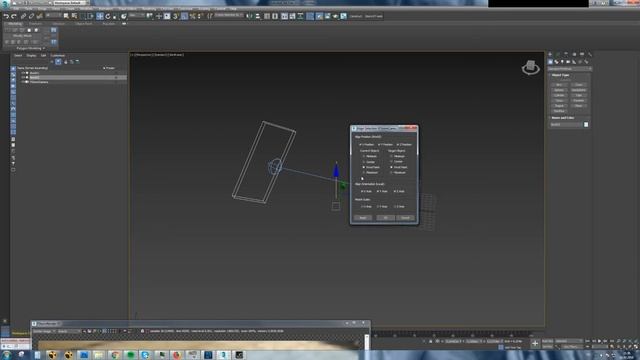This screenshot has height=360, width=640.
Task: Click the Render Production teapot icon
Action: tap(336, 16)
